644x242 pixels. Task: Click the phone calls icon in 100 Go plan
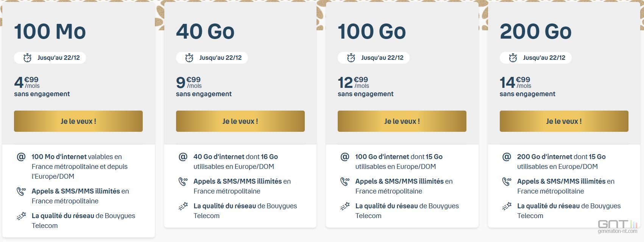[345, 181]
